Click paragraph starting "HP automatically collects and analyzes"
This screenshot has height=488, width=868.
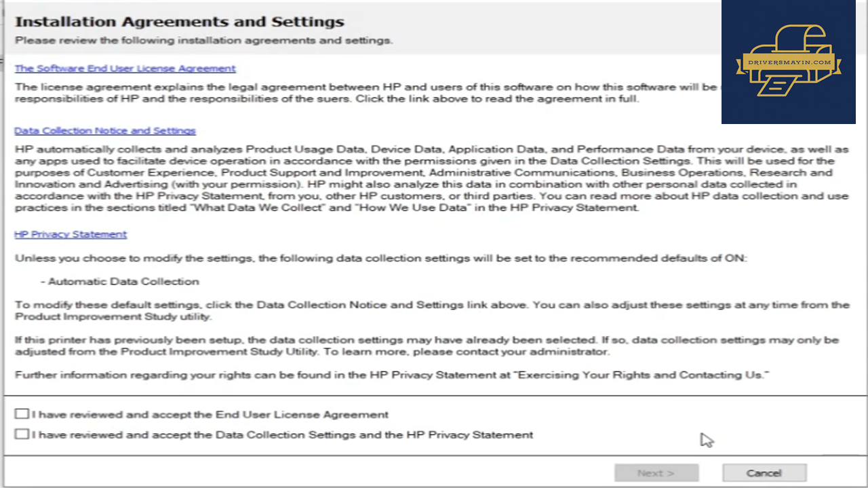tap(432, 178)
